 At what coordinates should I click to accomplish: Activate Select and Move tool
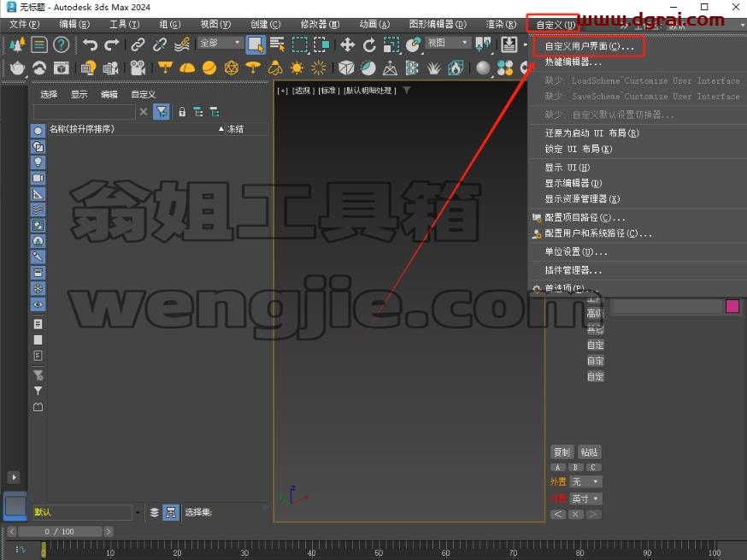[x=347, y=44]
